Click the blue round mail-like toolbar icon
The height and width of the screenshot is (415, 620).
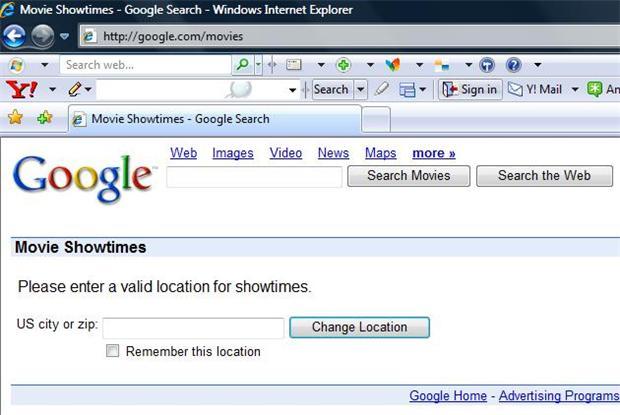tap(487, 65)
